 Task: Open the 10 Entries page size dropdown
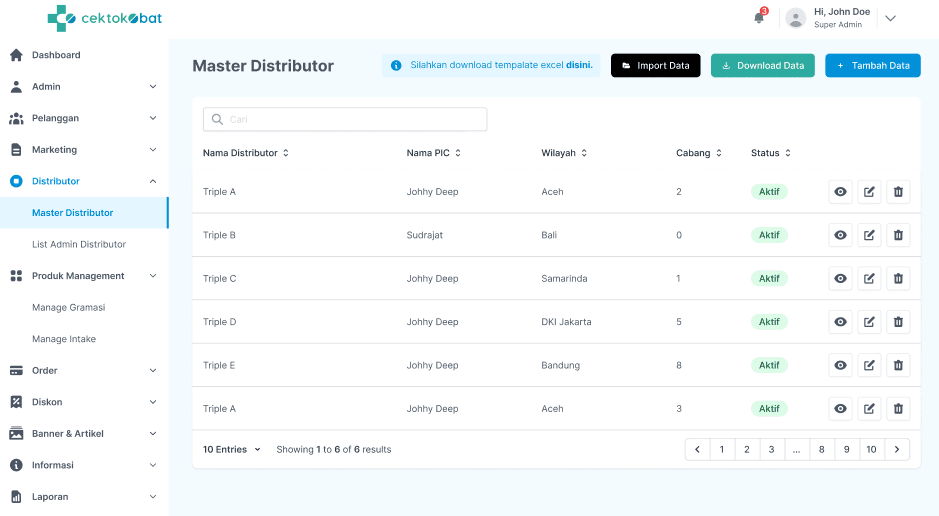231,450
